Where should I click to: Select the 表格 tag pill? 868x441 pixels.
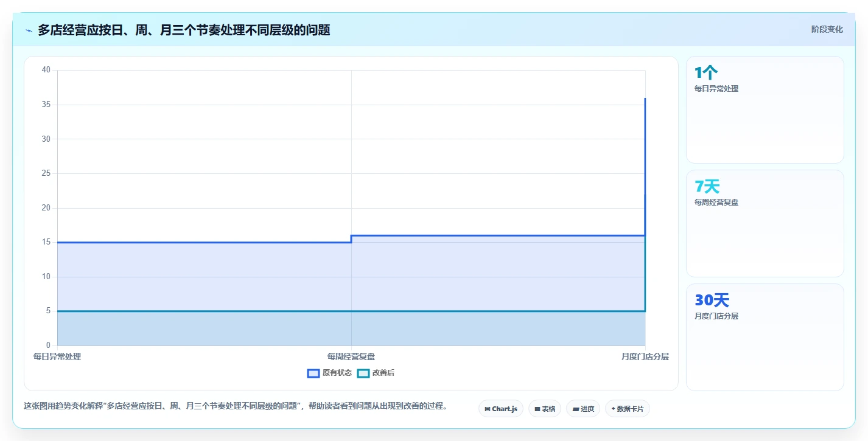(x=545, y=409)
